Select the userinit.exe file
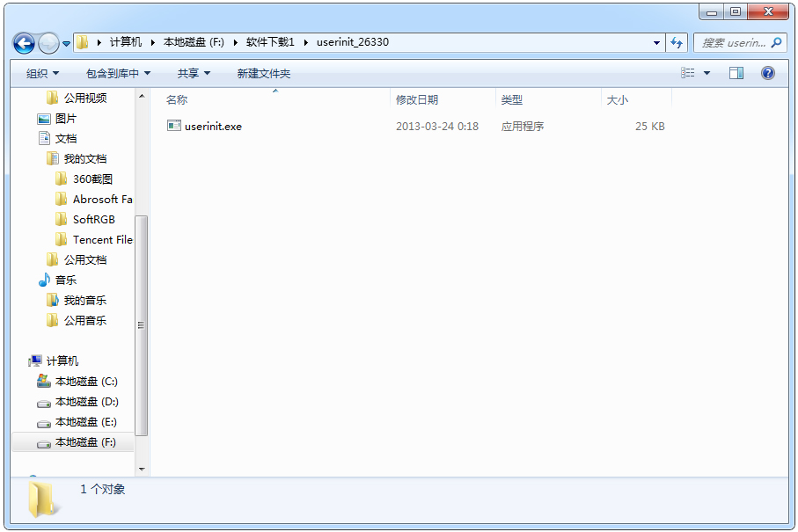The height and width of the screenshot is (532, 798). pos(213,126)
